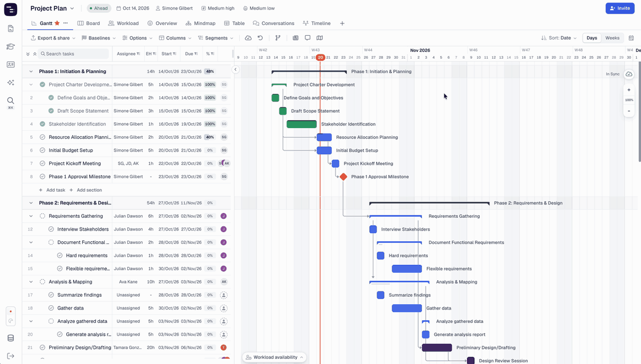Click inside the Search tasks field

pos(74,54)
